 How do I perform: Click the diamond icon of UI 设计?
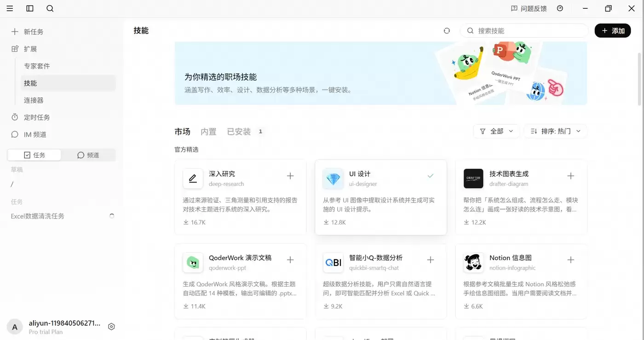click(333, 179)
